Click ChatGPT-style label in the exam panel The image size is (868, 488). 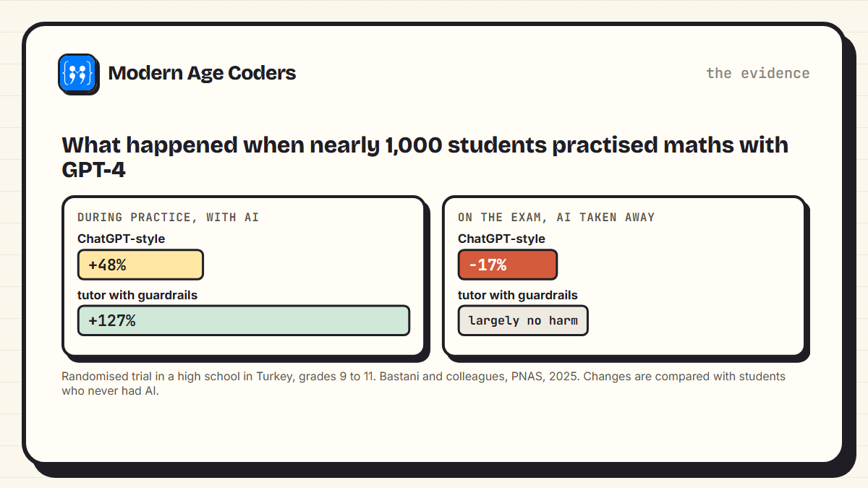click(x=501, y=239)
